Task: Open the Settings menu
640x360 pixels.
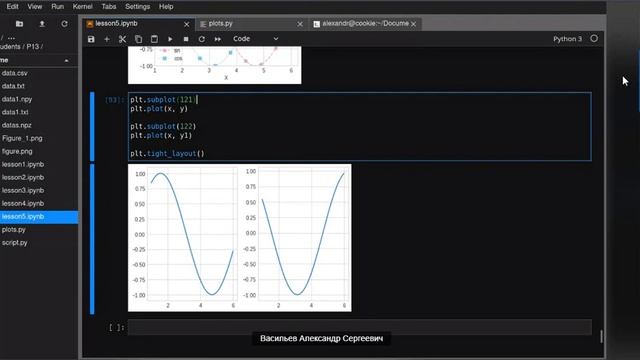Action: click(138, 7)
